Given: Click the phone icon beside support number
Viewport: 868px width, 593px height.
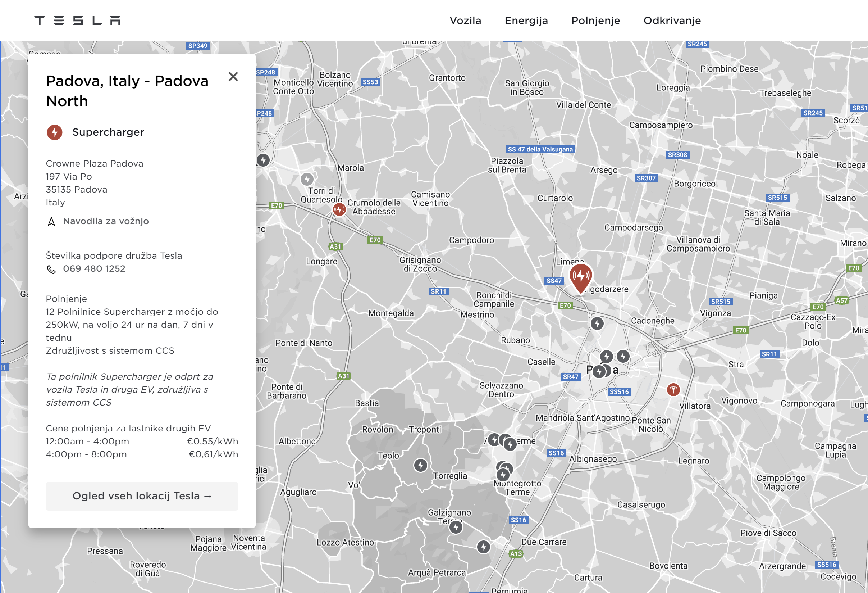Looking at the screenshot, I should [x=51, y=270].
